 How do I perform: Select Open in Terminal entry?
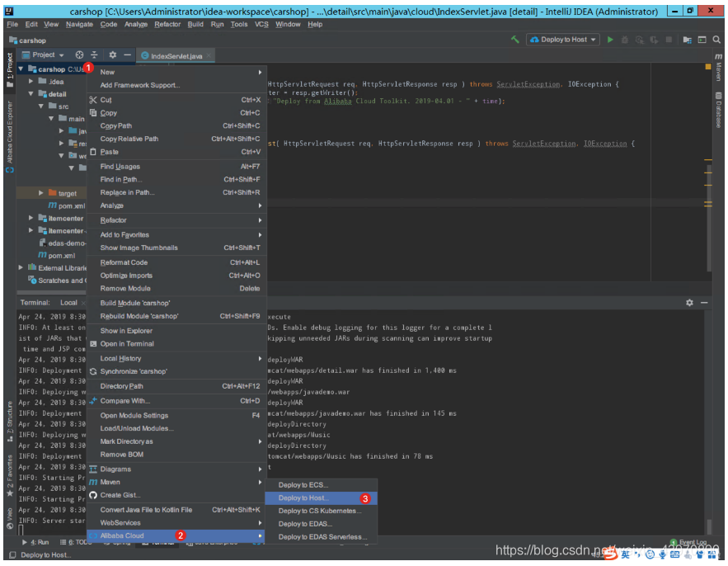pyautogui.click(x=176, y=344)
